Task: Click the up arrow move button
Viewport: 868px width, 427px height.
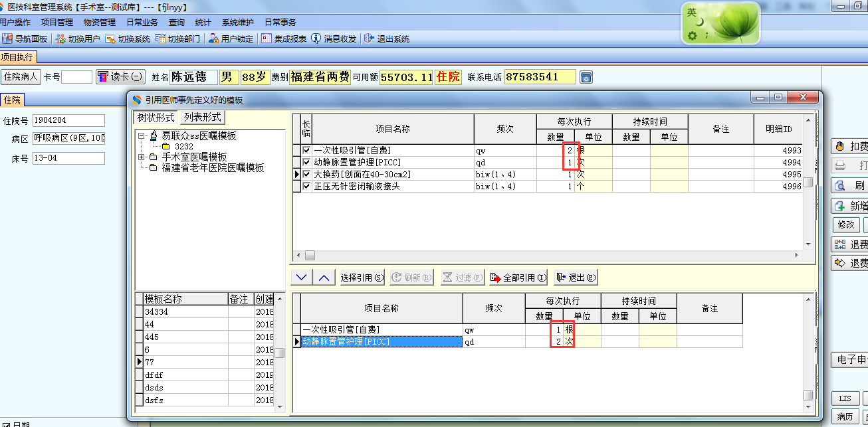Action: coord(324,278)
